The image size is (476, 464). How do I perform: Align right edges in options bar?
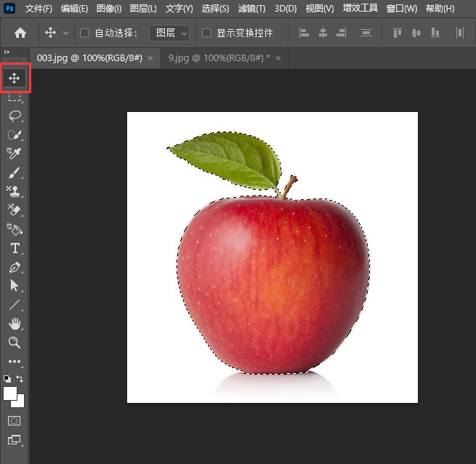point(342,33)
